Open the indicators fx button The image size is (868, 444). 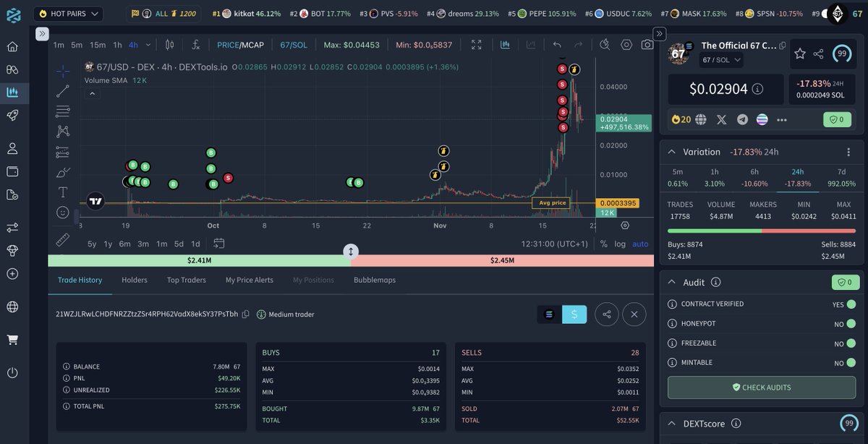coord(195,45)
